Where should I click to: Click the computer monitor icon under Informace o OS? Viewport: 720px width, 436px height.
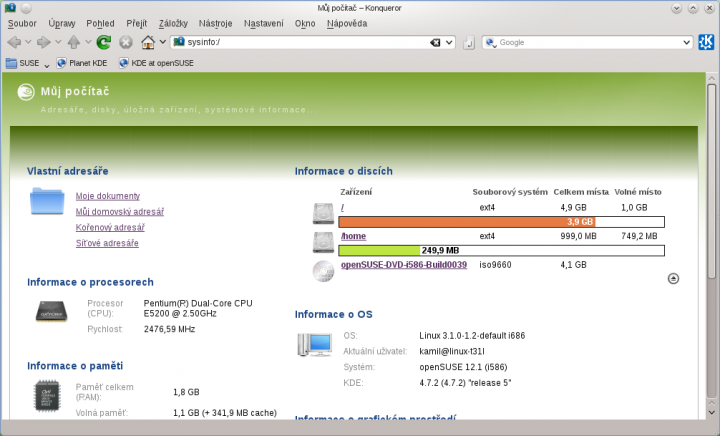[x=315, y=345]
